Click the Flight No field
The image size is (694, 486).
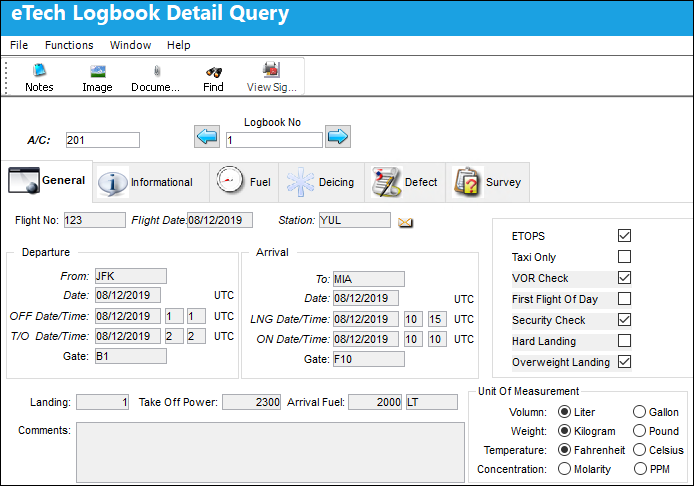point(95,220)
